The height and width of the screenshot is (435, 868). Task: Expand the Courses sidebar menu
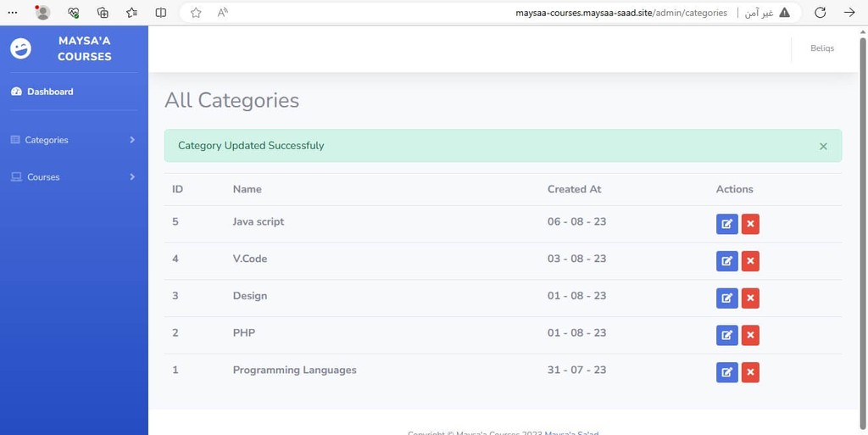[x=74, y=177]
